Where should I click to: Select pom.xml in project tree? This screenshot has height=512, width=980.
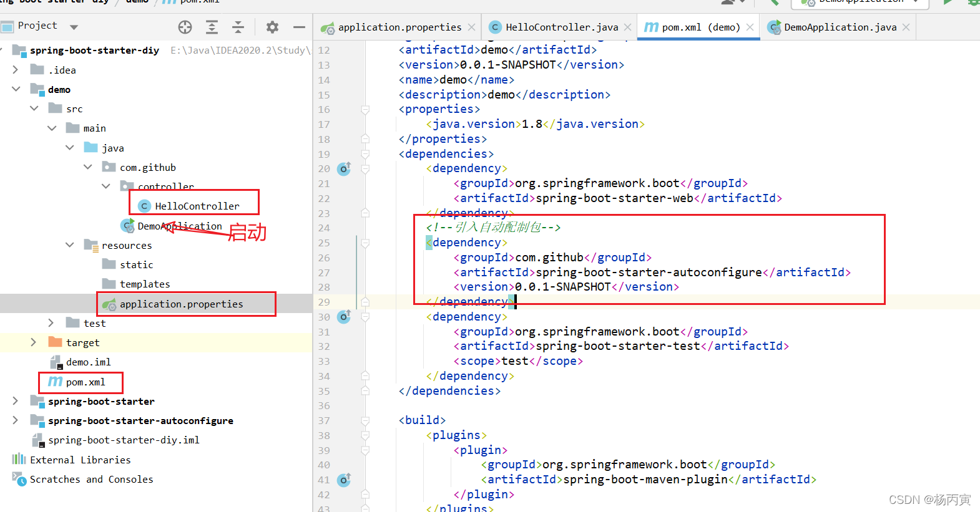[x=86, y=382]
